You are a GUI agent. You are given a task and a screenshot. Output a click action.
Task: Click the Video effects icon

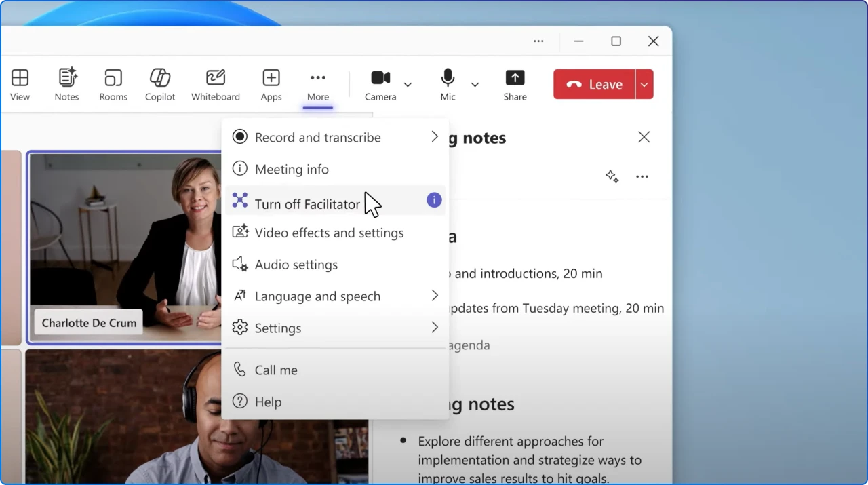(240, 232)
